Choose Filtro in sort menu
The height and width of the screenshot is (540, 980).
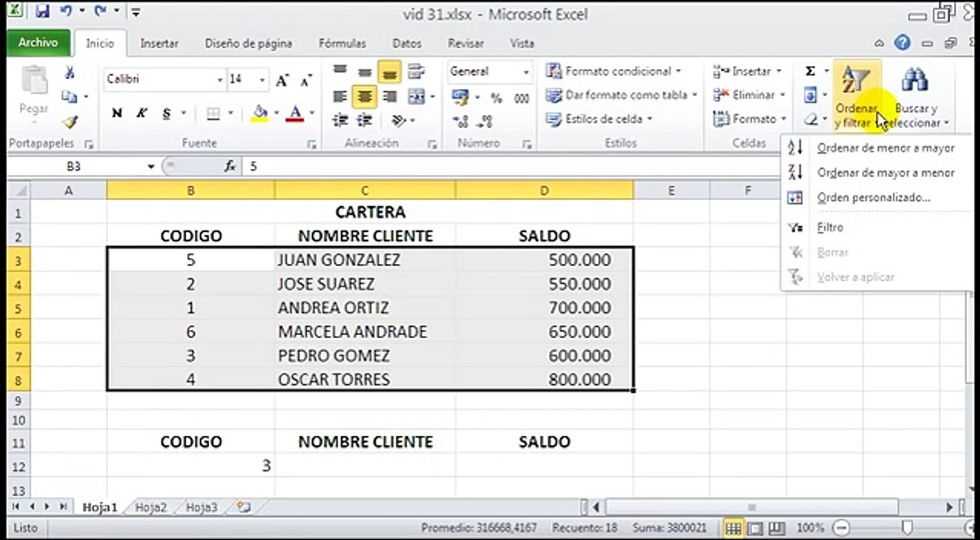[877, 227]
